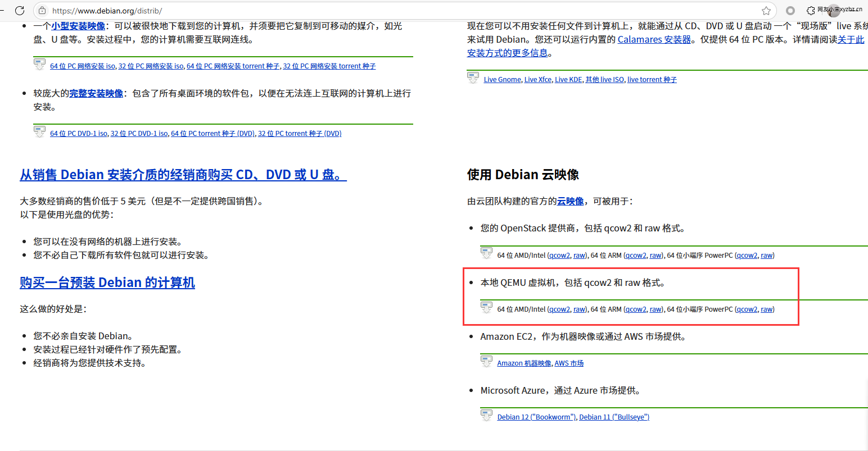Get 32 位 PC torrent 种子 (DVD)
Image resolution: width=868 pixels, height=451 pixels.
click(x=300, y=134)
